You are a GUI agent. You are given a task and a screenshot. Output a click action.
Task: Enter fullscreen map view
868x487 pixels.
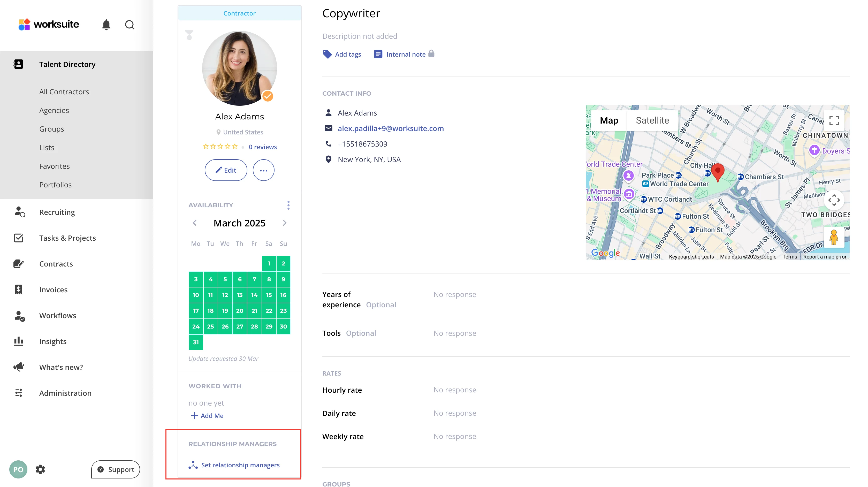tap(834, 120)
